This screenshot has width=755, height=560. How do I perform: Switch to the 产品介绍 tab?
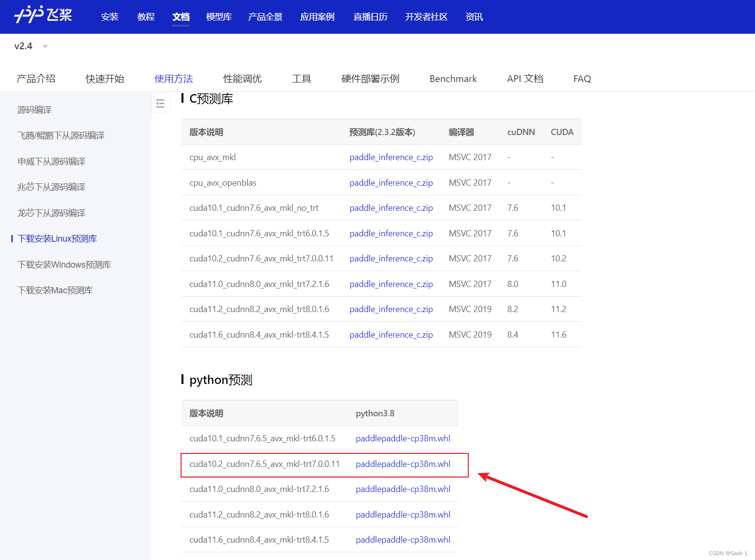point(36,79)
